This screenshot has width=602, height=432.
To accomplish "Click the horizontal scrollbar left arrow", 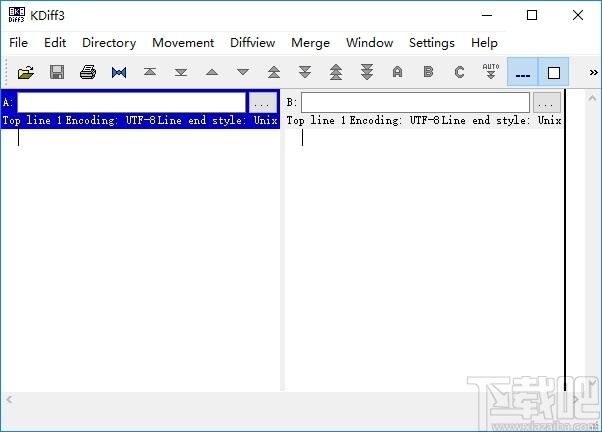I will click(9, 400).
